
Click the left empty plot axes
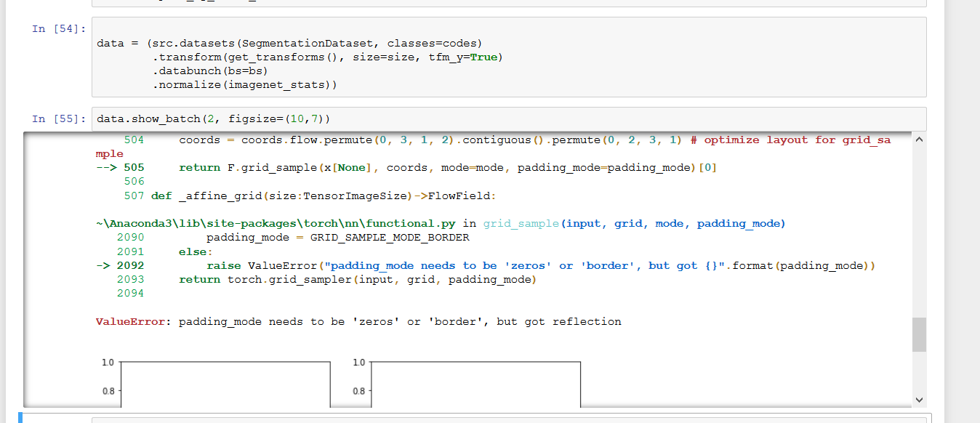point(225,385)
